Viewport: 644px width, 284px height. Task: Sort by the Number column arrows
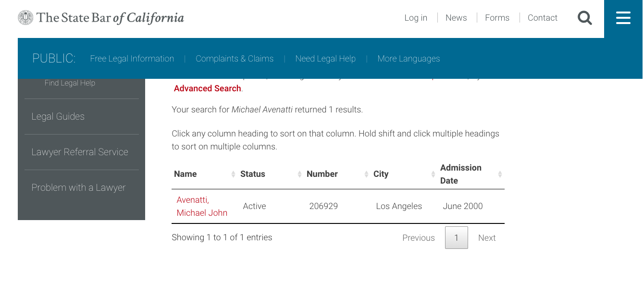[x=367, y=174]
